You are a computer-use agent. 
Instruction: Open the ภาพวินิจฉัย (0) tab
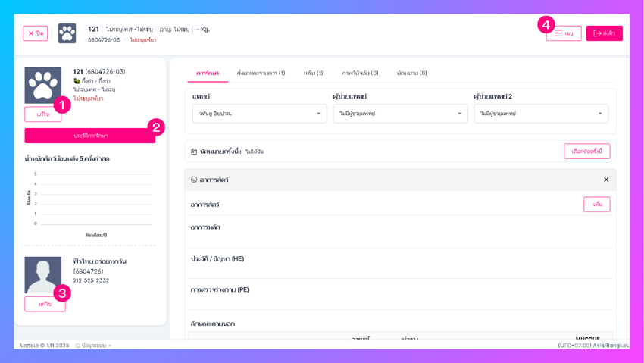pyautogui.click(x=360, y=73)
